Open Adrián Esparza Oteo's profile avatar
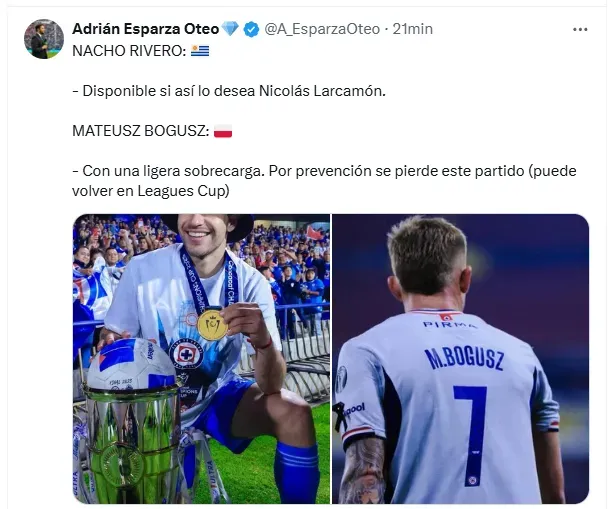Image resolution: width=609 pixels, height=509 pixels. 44,39
